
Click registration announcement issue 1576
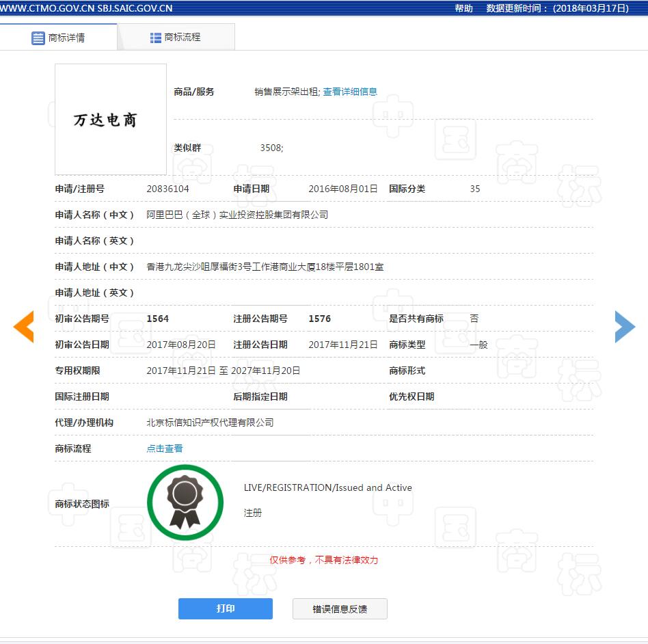click(319, 319)
